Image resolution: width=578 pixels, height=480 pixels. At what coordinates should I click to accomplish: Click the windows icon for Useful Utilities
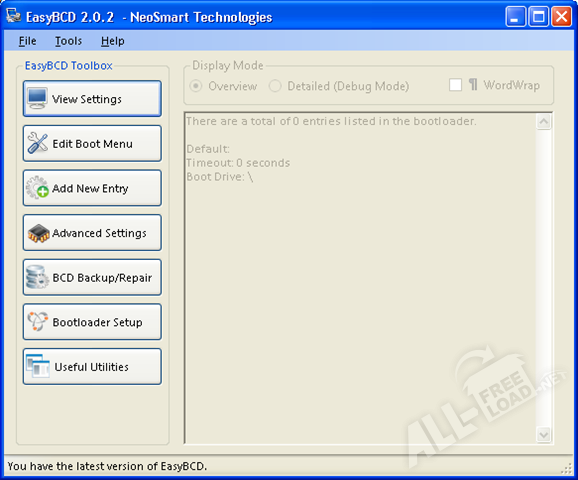pos(38,366)
